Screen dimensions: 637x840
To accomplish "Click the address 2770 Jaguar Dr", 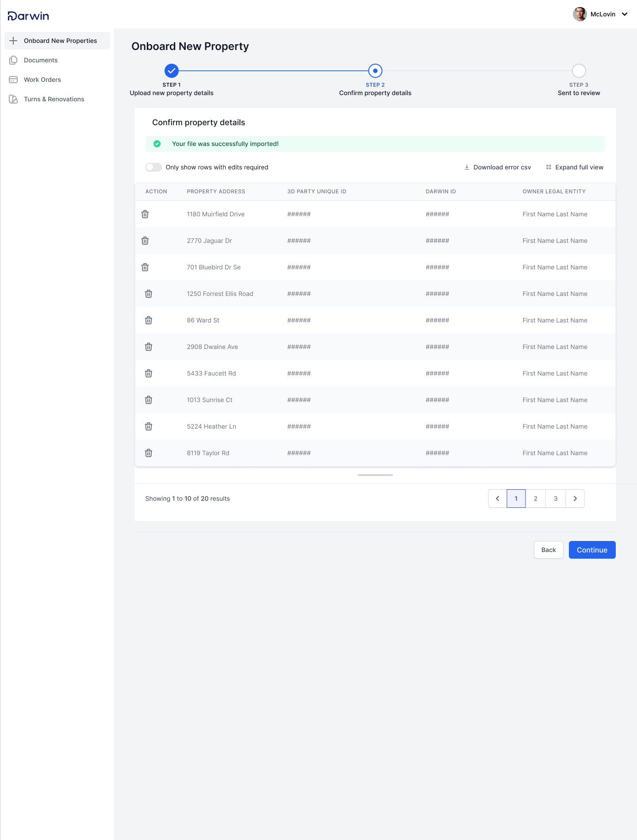I will [209, 241].
